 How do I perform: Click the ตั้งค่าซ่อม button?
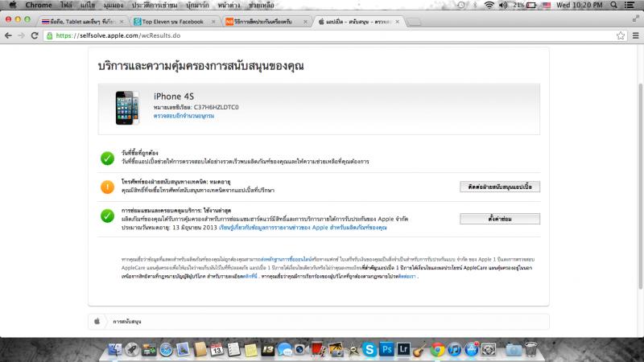[x=500, y=219]
